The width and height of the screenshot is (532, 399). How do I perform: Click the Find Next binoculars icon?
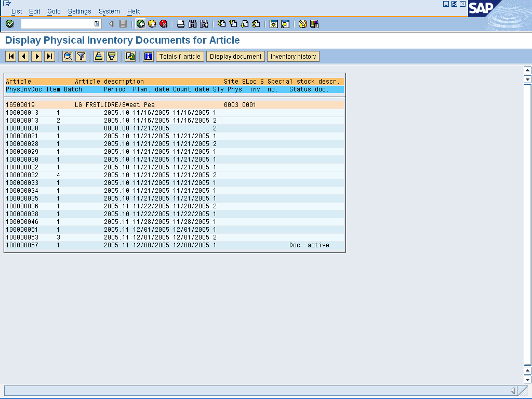[x=204, y=24]
